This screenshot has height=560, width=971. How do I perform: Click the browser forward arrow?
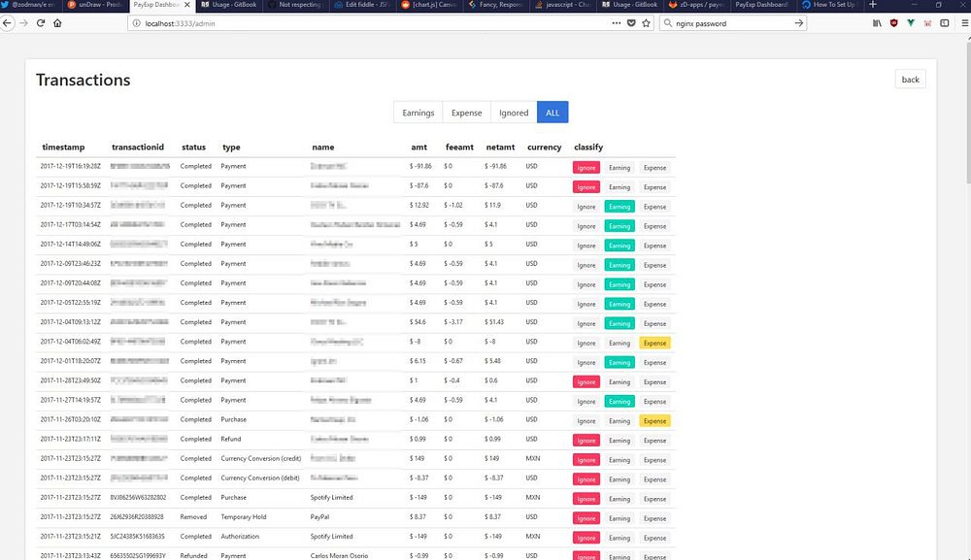[x=23, y=23]
